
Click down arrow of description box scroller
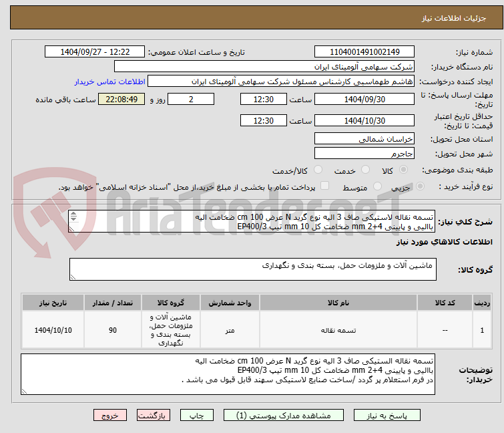73,219
